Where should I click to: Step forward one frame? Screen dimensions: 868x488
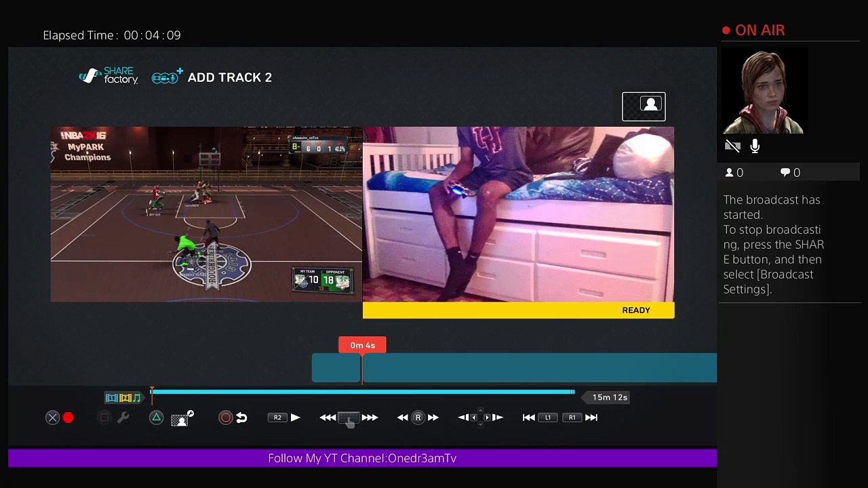pos(497,418)
